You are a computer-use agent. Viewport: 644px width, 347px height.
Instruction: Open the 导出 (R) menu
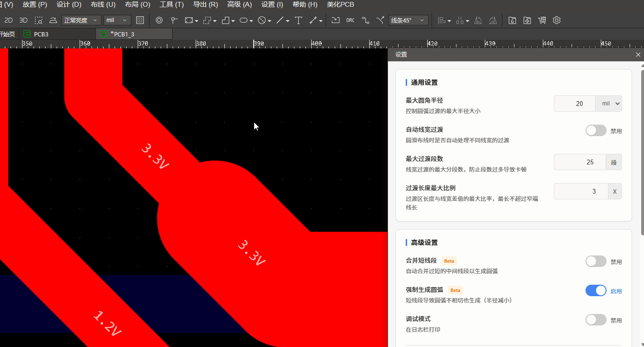205,4
